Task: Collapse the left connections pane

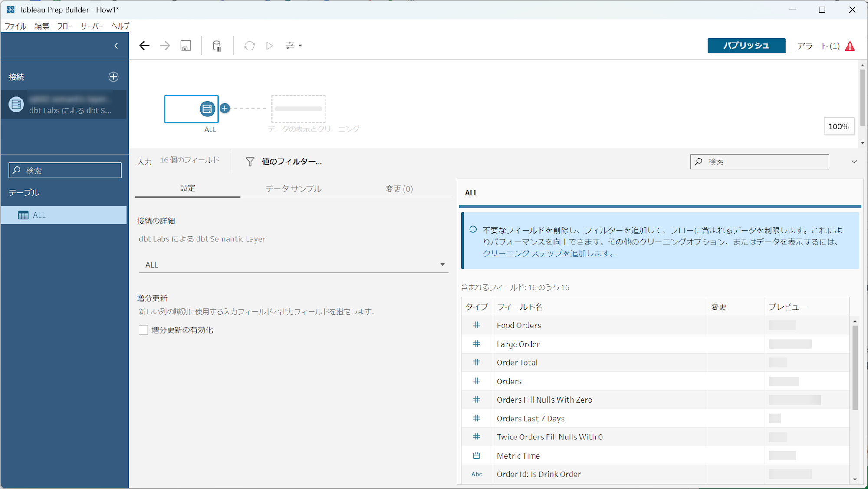Action: pos(116,46)
